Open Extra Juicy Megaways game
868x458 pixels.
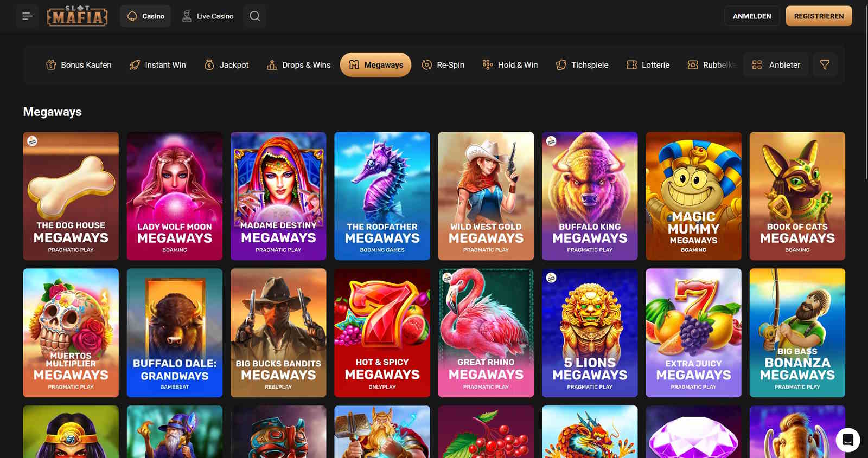click(x=694, y=333)
